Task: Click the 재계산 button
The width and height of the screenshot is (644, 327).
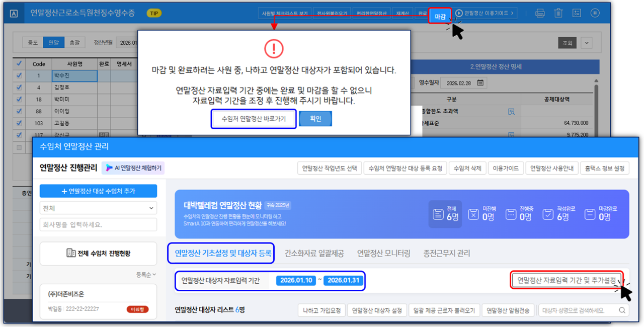Action: (x=403, y=14)
